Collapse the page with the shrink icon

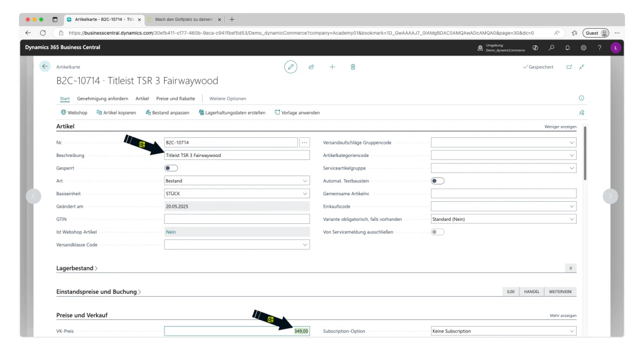tap(581, 67)
